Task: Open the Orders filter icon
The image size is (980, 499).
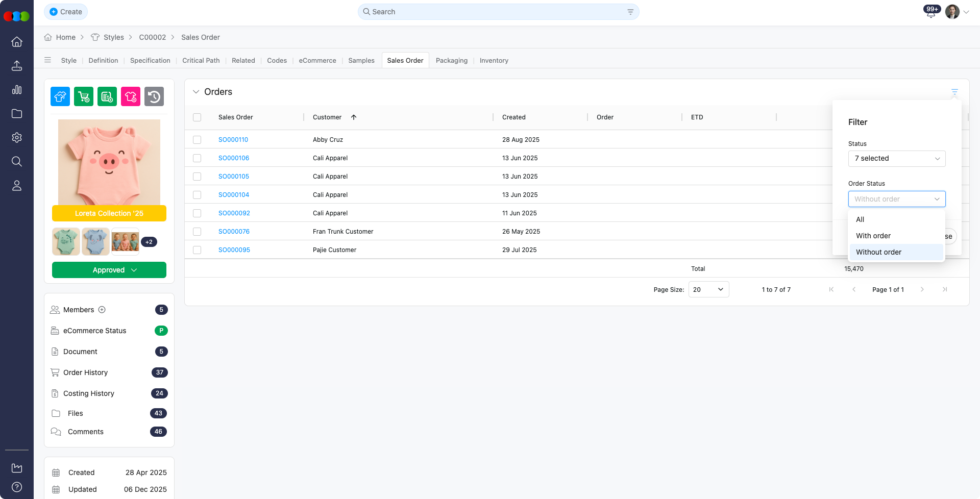Action: click(954, 92)
